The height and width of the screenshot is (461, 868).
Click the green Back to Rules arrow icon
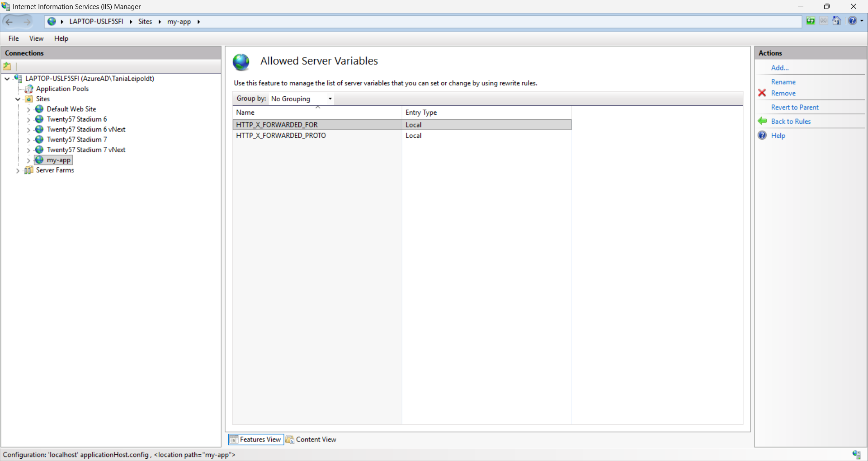762,121
